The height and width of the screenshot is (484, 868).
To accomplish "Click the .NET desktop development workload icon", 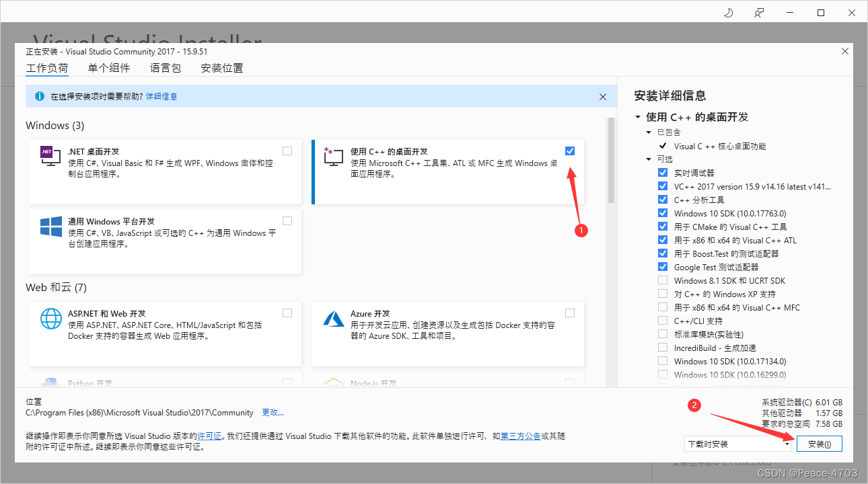I will click(x=50, y=157).
